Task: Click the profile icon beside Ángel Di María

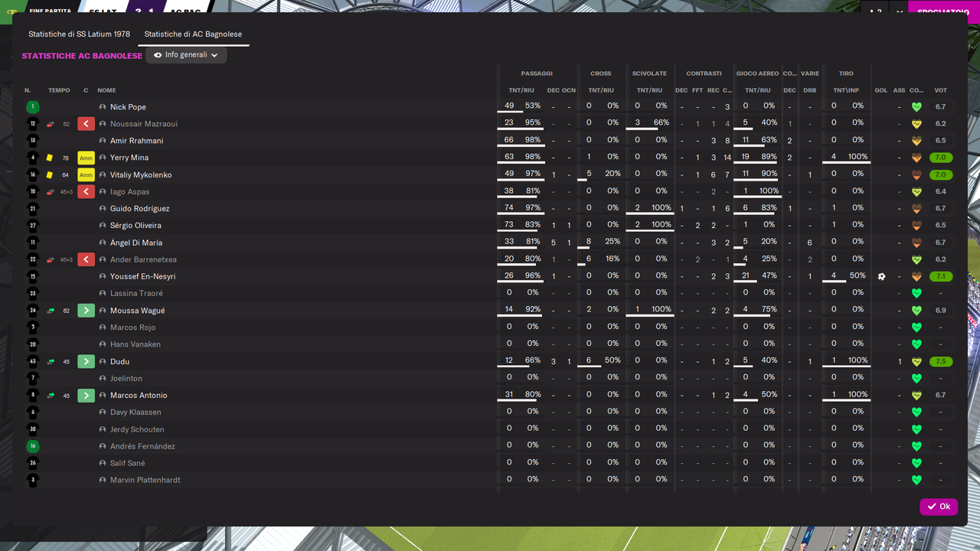Action: tap(103, 243)
